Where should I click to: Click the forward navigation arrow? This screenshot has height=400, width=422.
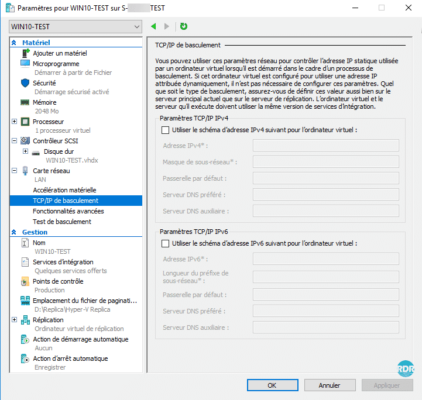166,26
